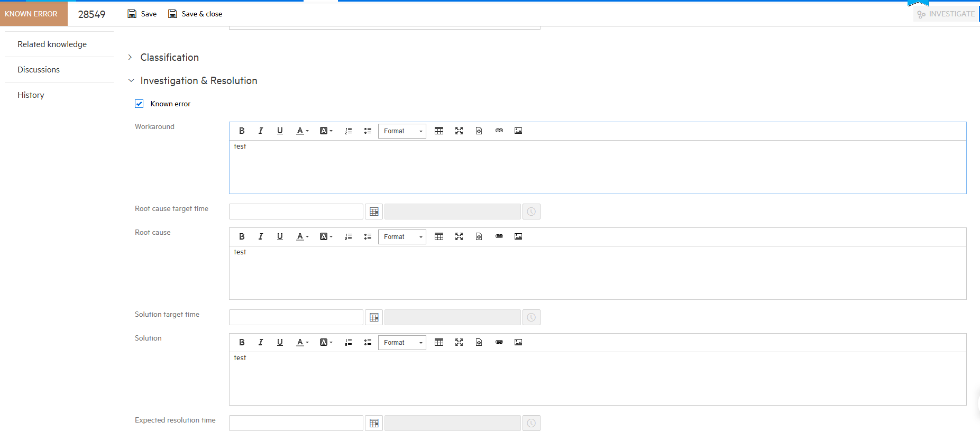Collapse the Investigation & Resolution section
980x431 pixels.
[131, 80]
